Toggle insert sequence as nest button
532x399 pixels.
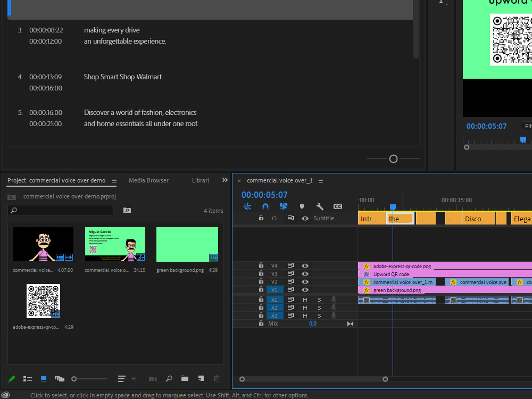point(247,206)
